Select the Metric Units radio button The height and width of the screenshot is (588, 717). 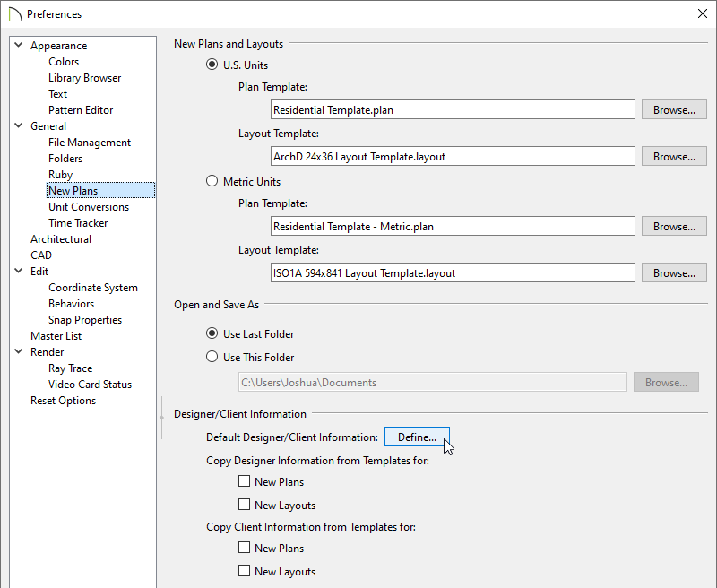pos(212,181)
